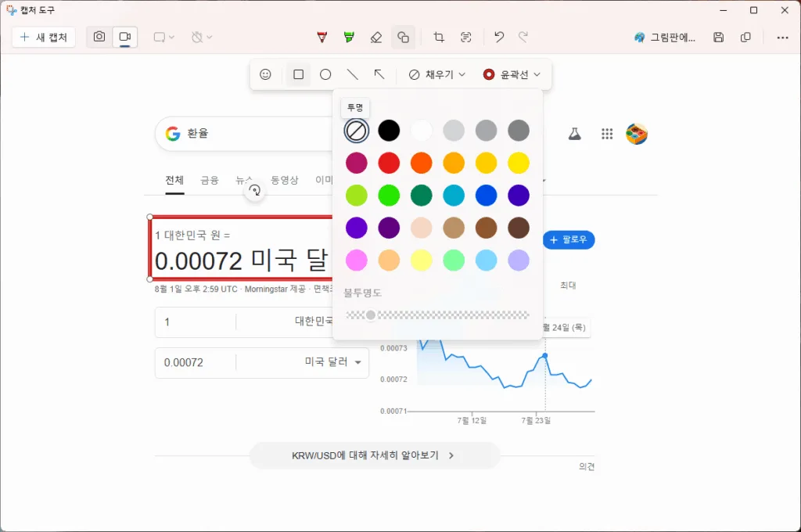Click the top-left resize handle of red rectangle
This screenshot has width=801, height=532.
point(149,217)
